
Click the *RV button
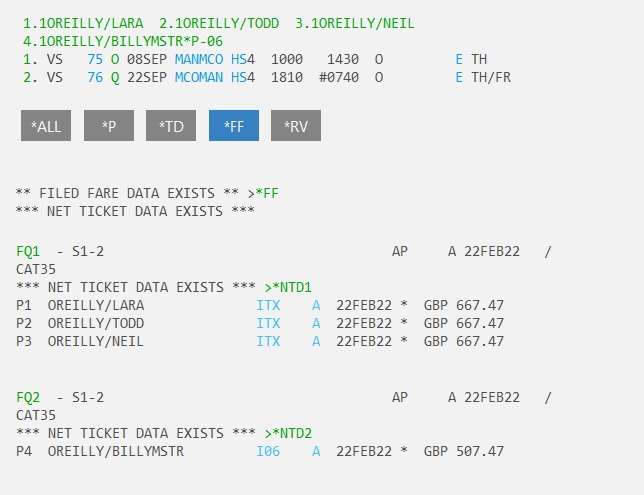coord(296,125)
